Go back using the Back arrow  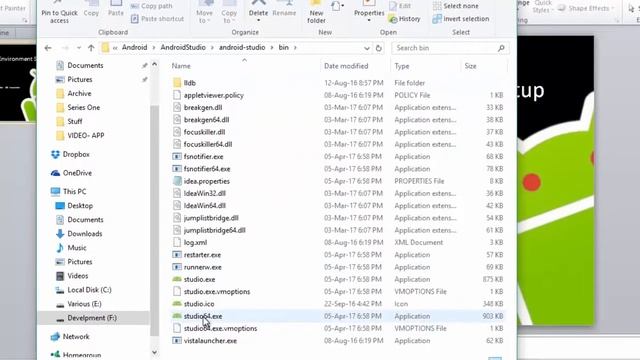(x=48, y=48)
